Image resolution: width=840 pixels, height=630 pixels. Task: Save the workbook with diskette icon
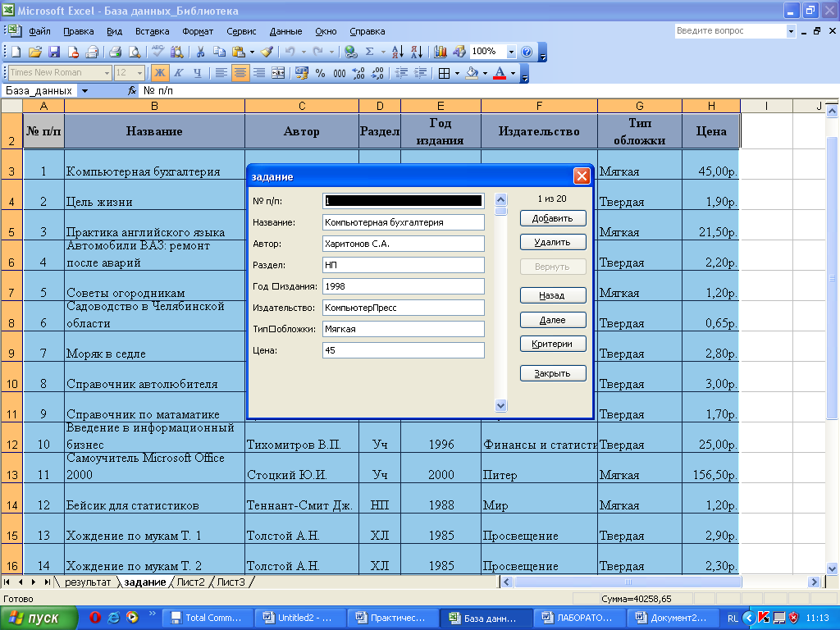(54, 52)
